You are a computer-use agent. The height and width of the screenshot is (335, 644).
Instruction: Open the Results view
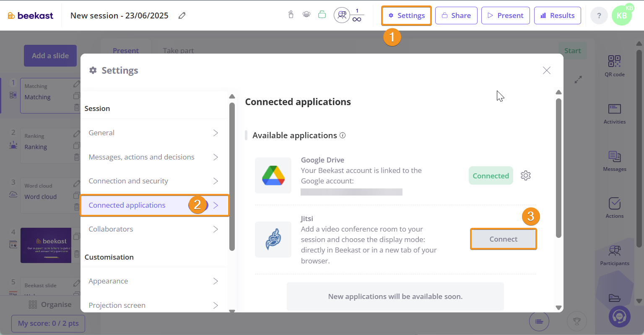(558, 15)
